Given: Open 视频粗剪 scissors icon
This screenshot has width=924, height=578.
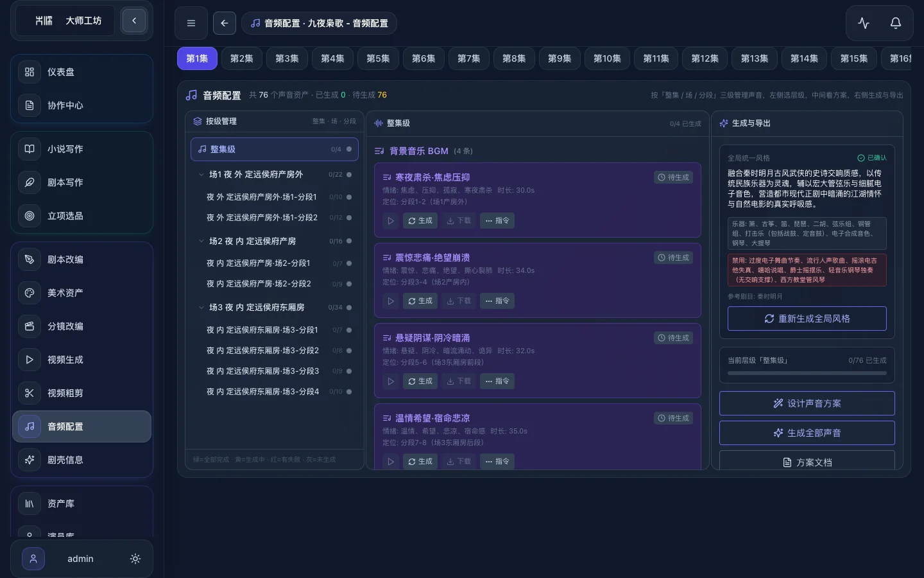Looking at the screenshot, I should click(30, 393).
